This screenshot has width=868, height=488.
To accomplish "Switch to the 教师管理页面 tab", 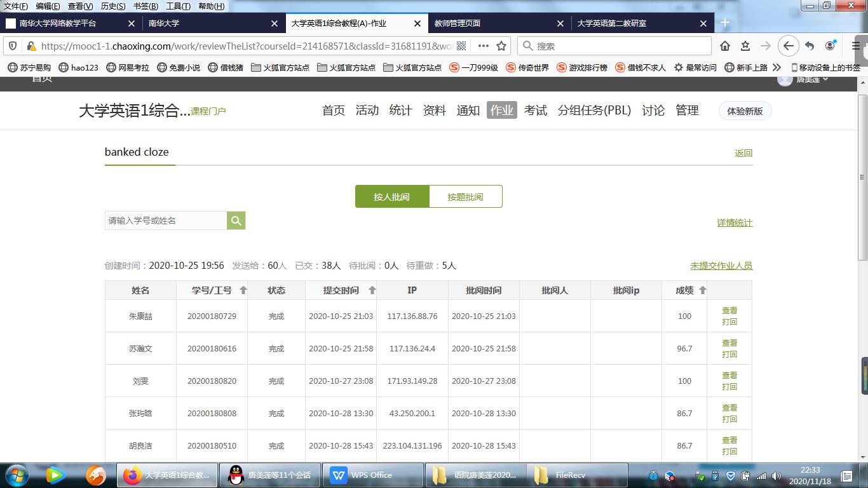I will [499, 23].
